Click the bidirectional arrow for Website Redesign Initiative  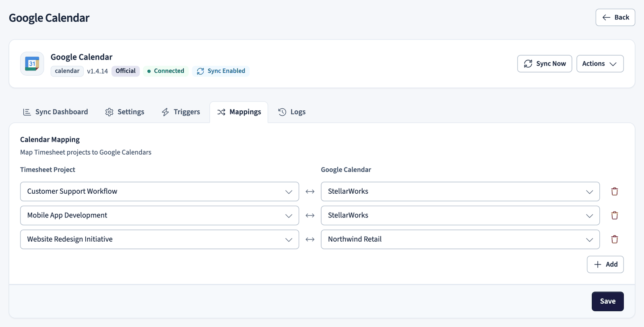310,239
